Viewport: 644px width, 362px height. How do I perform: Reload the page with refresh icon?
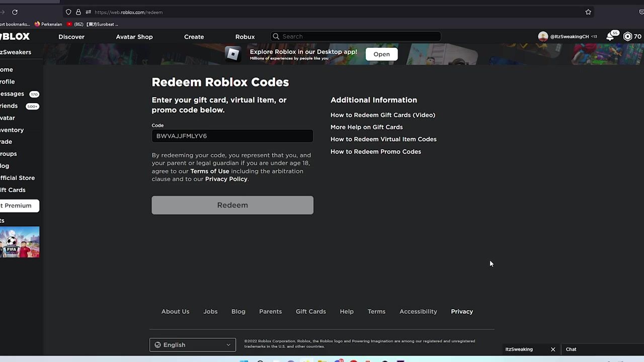(x=15, y=12)
